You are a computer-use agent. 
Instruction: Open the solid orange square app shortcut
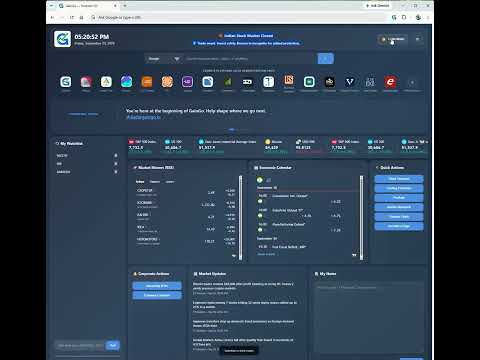(147, 82)
